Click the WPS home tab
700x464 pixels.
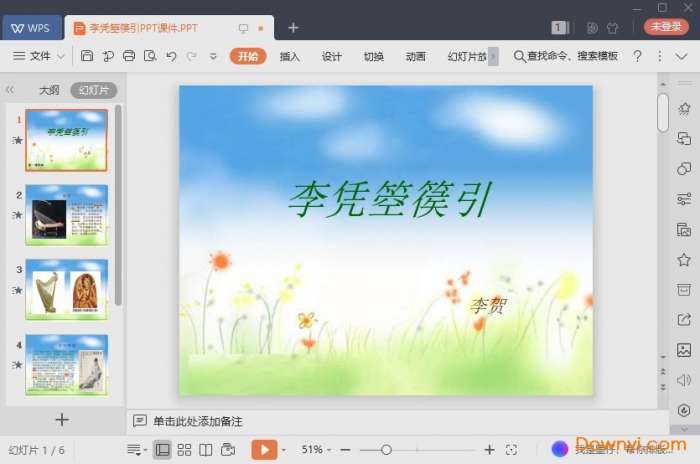click(31, 28)
